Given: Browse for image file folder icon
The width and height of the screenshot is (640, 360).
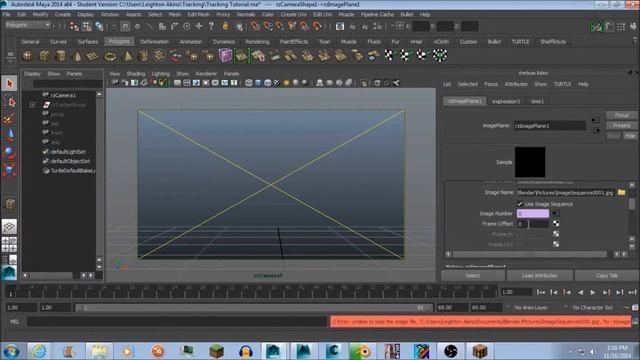Looking at the screenshot, I should click(x=621, y=192).
